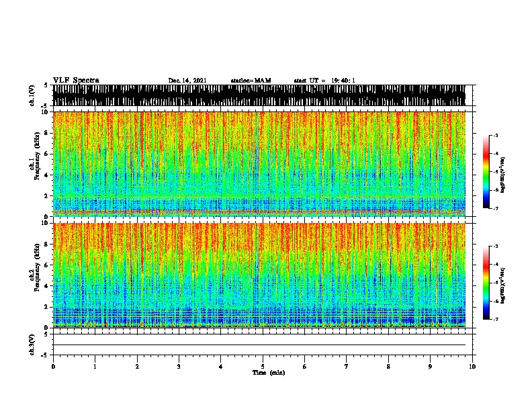This screenshot has height=411, width=532.
Task: Click the ch.1 spectrogram plot area
Action: click(259, 164)
